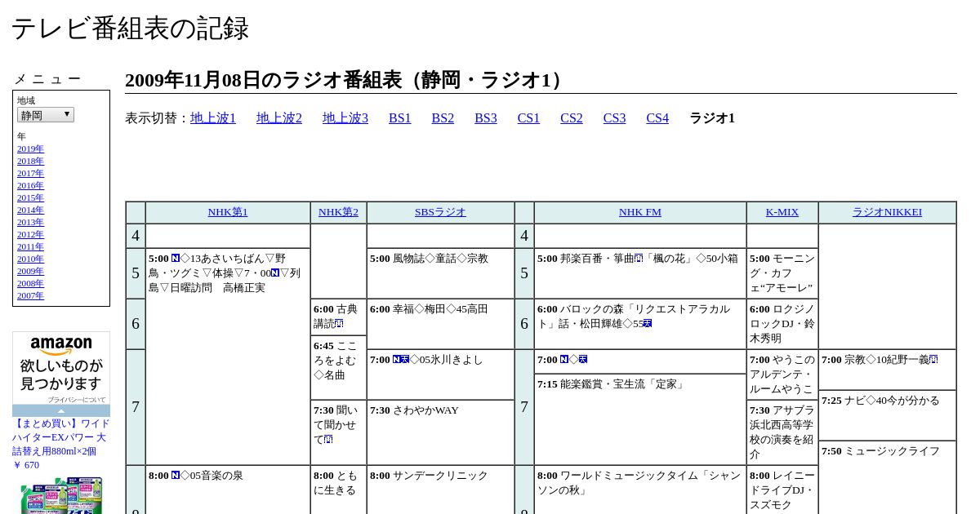Open the 地域 region dropdown showing 静岡
This screenshot has width=980, height=514.
[x=46, y=115]
